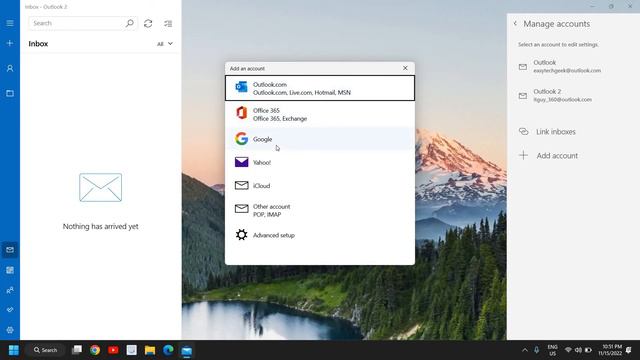The image size is (640, 360).
Task: Choose iCloud account option
Action: point(320,186)
